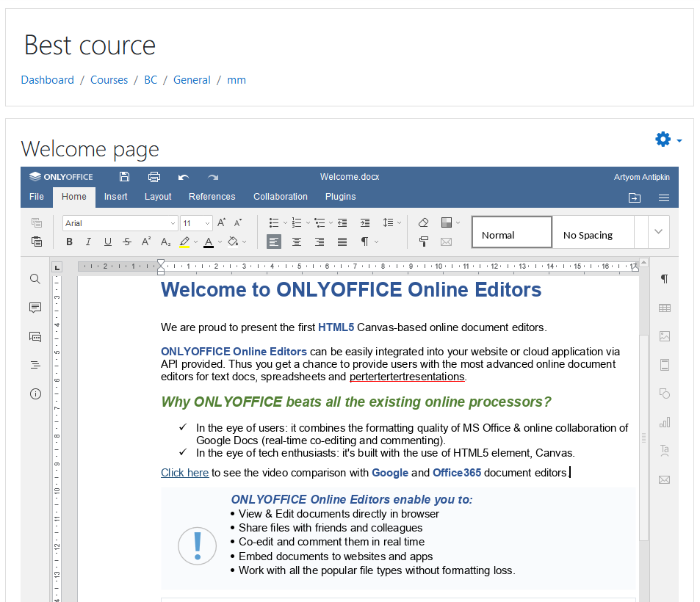Image resolution: width=700 pixels, height=602 pixels.
Task: Click the Courses breadcrumb link
Action: (x=109, y=80)
